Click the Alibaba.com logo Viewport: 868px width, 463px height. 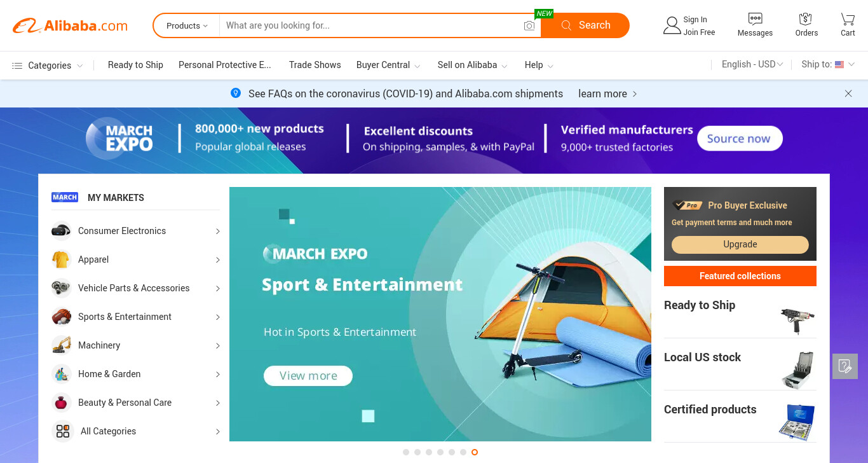pyautogui.click(x=70, y=26)
